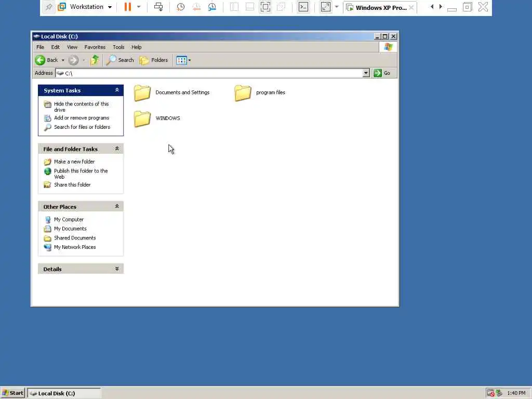
Task: Click the Start button
Action: tap(13, 393)
